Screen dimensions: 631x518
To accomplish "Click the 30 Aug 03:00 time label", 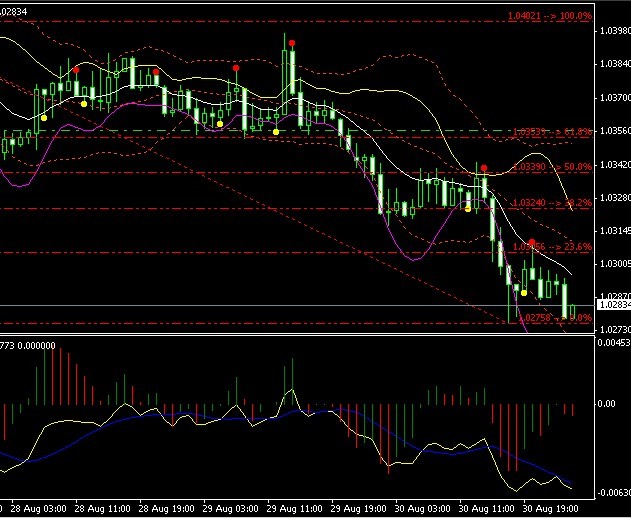I will [423, 508].
